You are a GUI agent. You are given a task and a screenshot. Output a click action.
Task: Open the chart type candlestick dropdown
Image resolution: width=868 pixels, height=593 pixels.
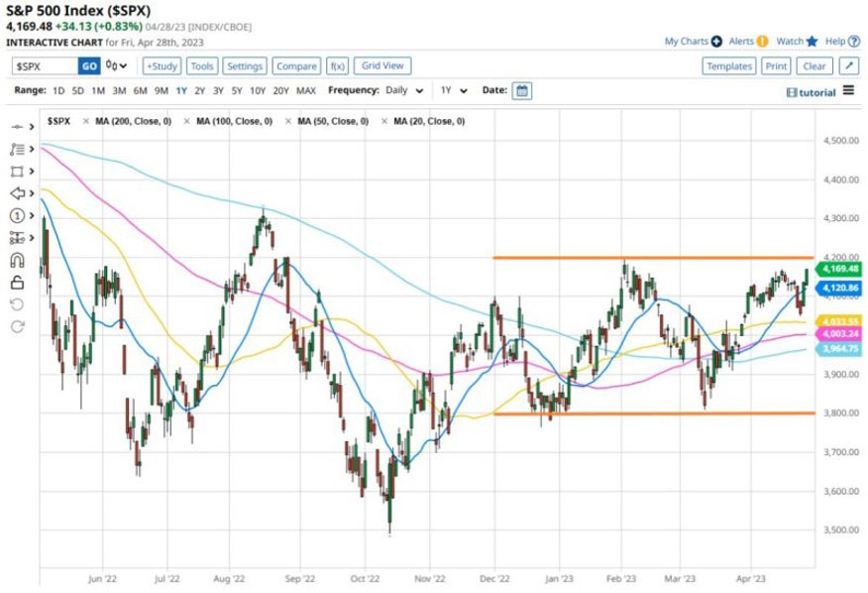(x=118, y=65)
